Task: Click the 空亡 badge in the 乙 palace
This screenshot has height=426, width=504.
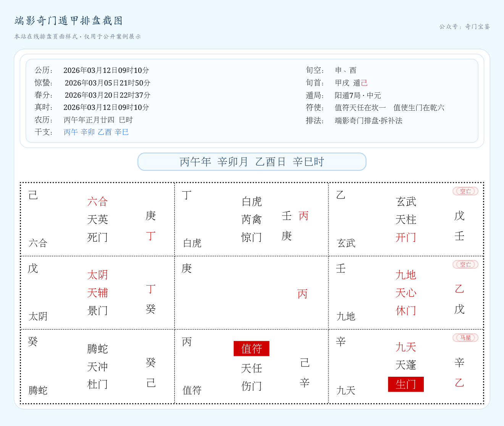Action: click(x=465, y=191)
